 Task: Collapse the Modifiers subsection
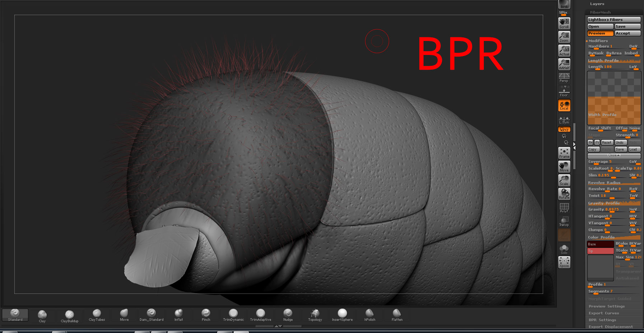pyautogui.click(x=598, y=41)
